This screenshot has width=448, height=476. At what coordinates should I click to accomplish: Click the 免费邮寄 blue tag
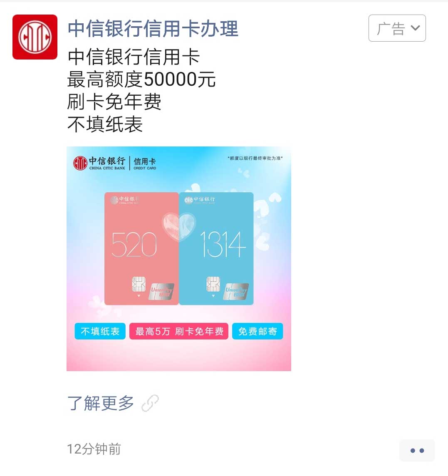pyautogui.click(x=257, y=331)
